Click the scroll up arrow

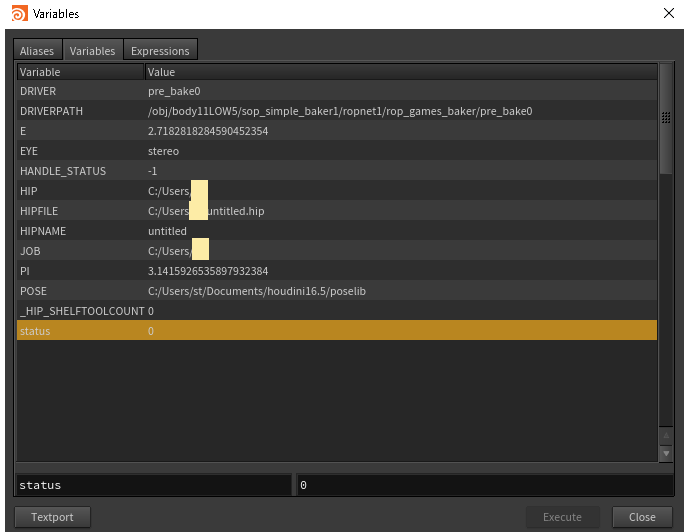[666, 435]
